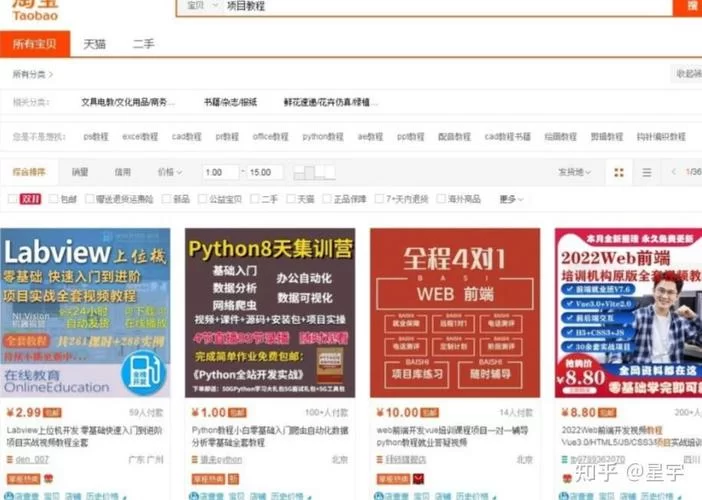The width and height of the screenshot is (702, 500).
Task: Open web前端开发vue培训课程 listing title
Action: click(453, 436)
